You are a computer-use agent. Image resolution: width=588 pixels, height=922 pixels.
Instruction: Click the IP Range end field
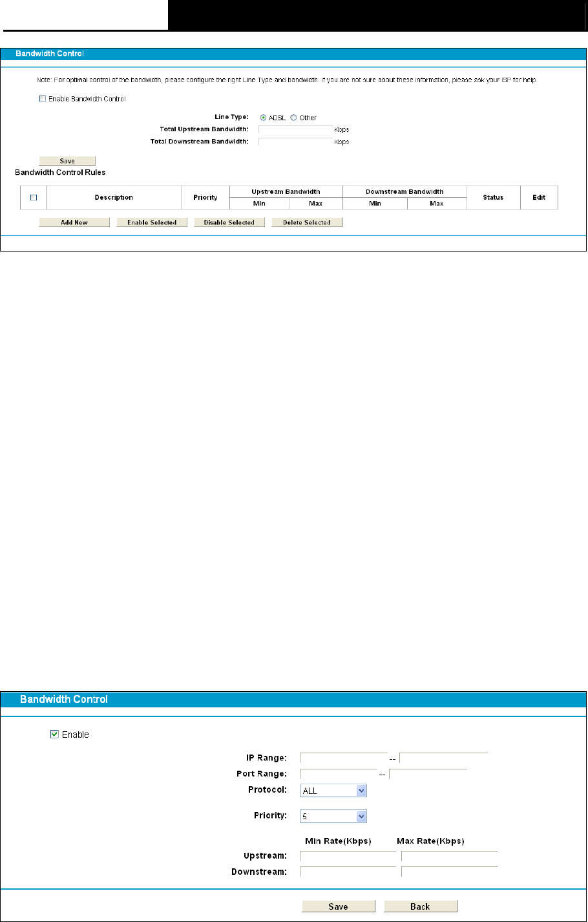click(443, 758)
